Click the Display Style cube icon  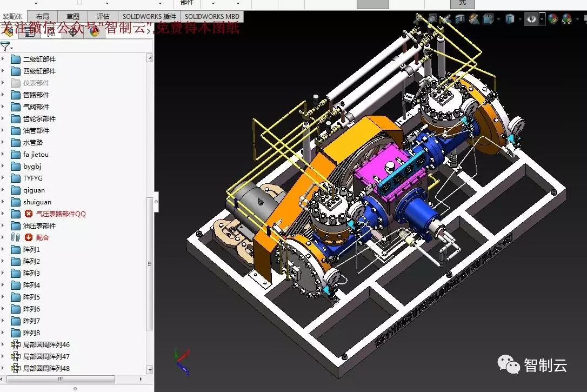[x=510, y=19]
